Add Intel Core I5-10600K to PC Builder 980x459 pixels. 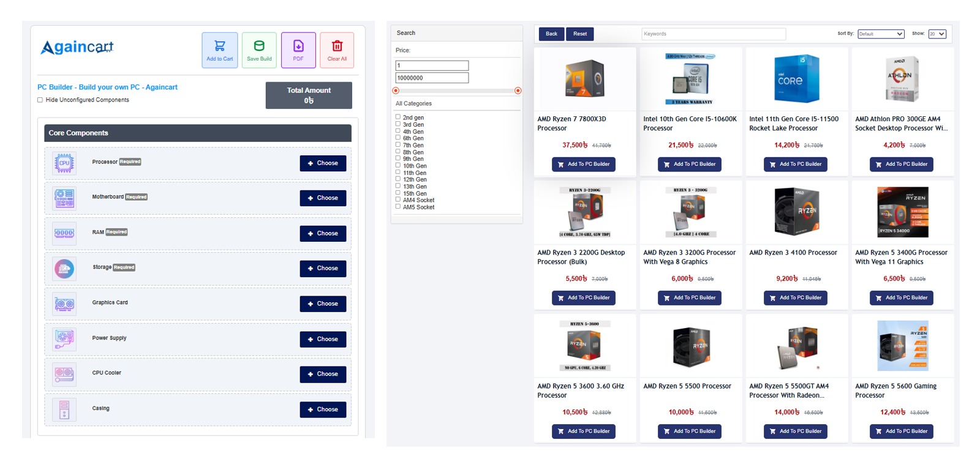tap(690, 164)
